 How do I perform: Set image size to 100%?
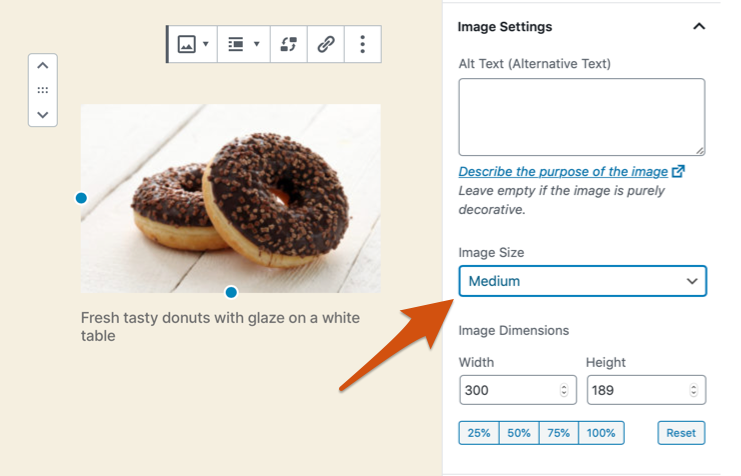pyautogui.click(x=601, y=433)
